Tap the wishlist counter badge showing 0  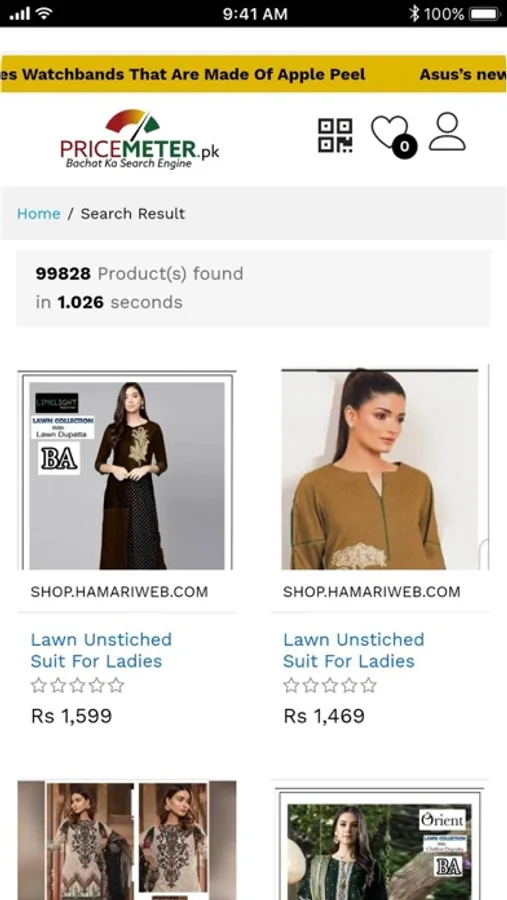click(x=404, y=146)
